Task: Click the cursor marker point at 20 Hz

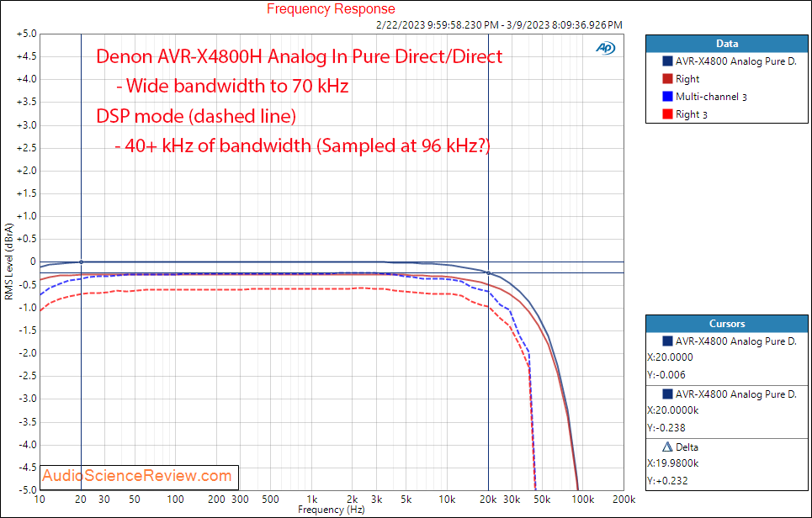Action: pyautogui.click(x=81, y=262)
